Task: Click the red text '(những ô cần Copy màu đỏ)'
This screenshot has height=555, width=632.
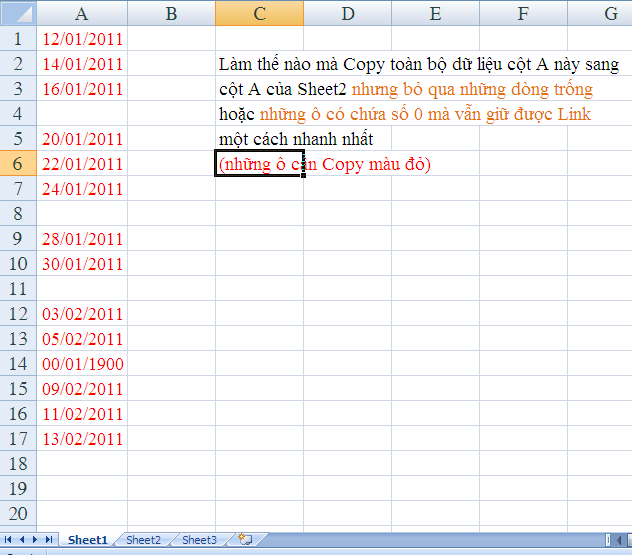Action: (x=325, y=164)
